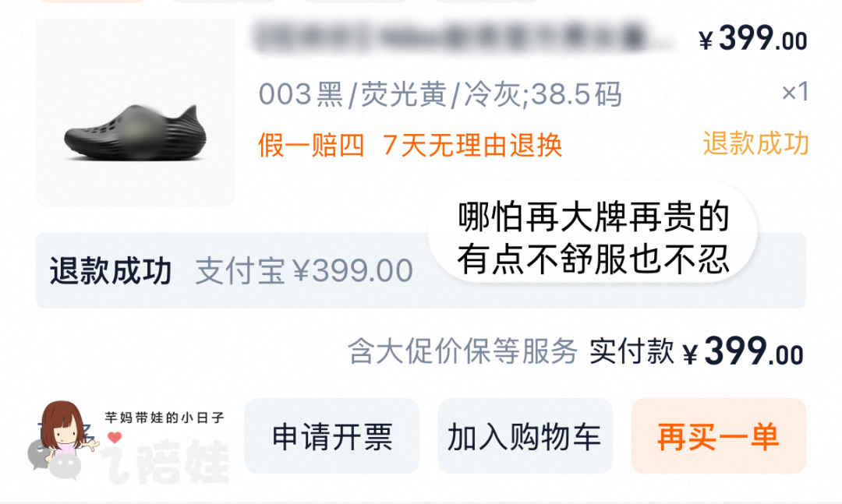This screenshot has height=504, width=842.
Task: Tap the 实付款 ¥399.00 total amount
Action: click(x=696, y=351)
